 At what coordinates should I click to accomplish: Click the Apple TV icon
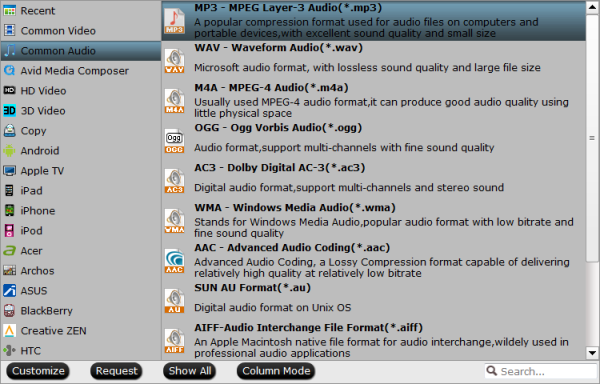(9, 171)
